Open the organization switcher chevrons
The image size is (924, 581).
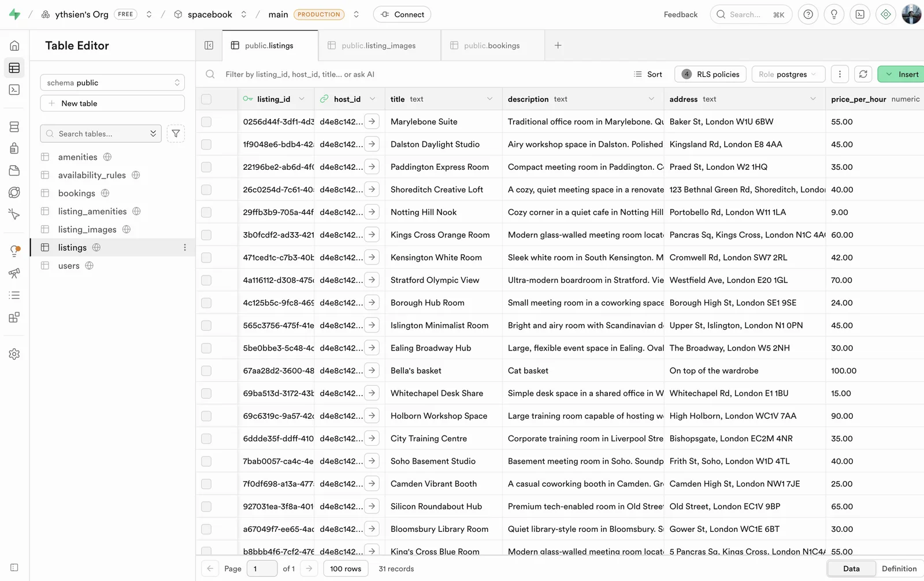149,14
